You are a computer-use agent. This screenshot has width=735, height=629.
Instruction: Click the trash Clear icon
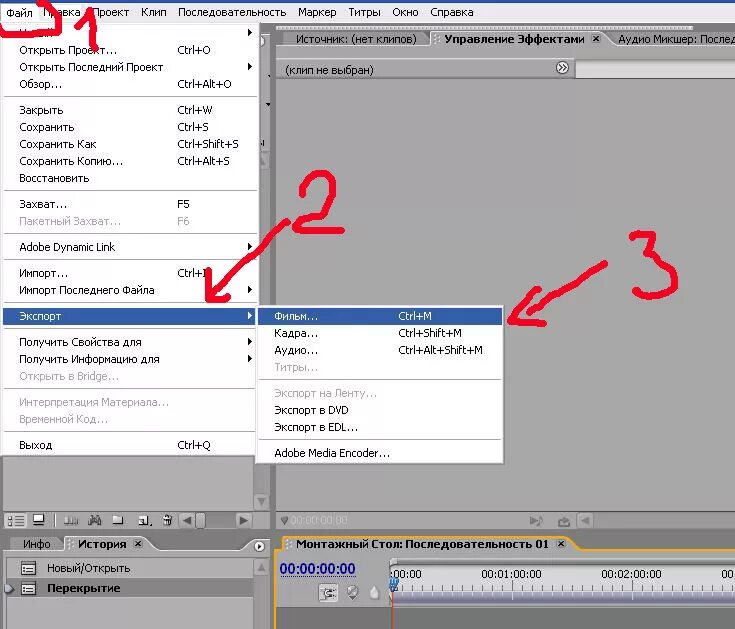[167, 520]
